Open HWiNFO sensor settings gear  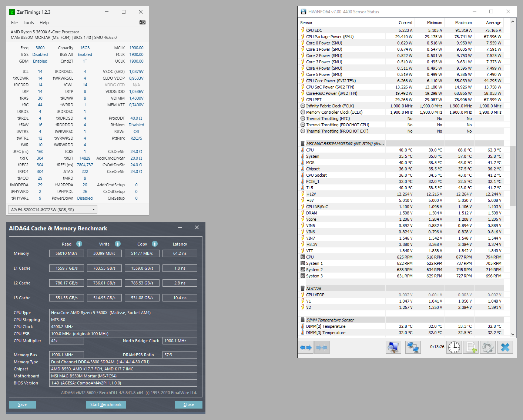pos(488,347)
